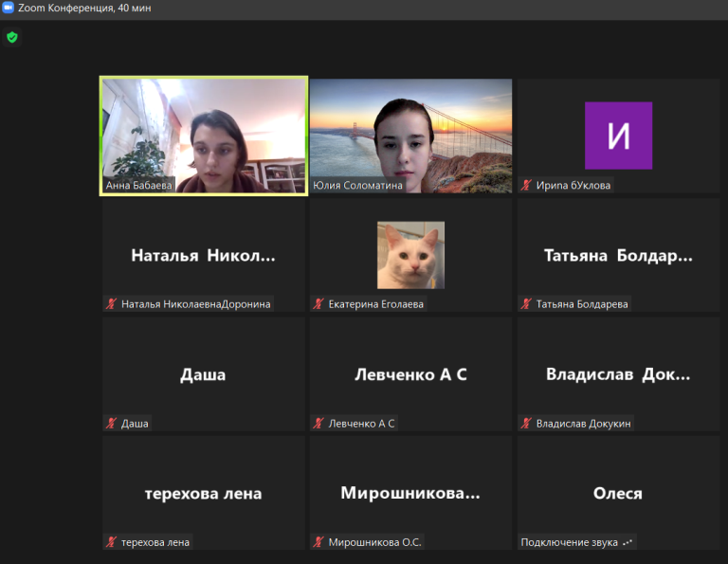Select the Олеся participant tile
This screenshot has height=564, width=728.
point(618,493)
